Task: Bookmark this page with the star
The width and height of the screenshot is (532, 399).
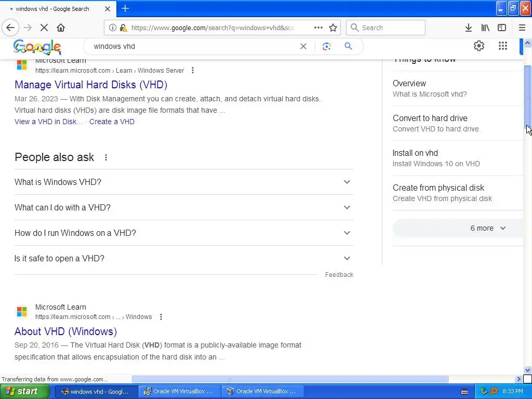Action: tap(333, 28)
